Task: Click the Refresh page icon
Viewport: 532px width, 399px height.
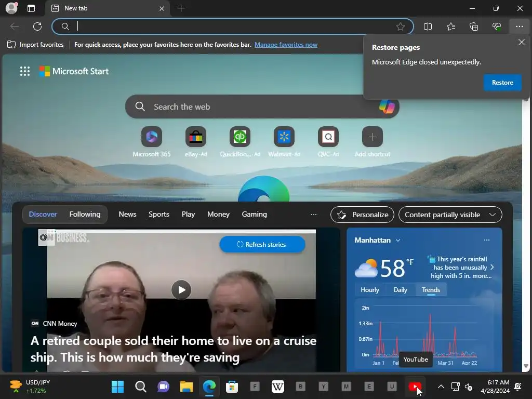Action: point(37,26)
